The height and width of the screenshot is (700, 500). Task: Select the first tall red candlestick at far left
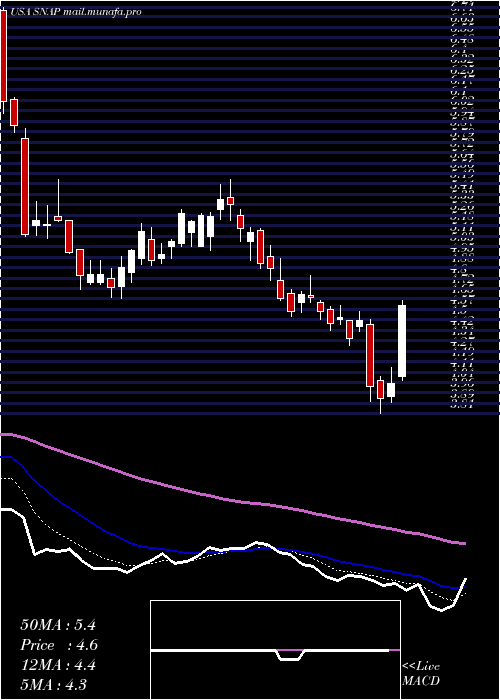4,56
